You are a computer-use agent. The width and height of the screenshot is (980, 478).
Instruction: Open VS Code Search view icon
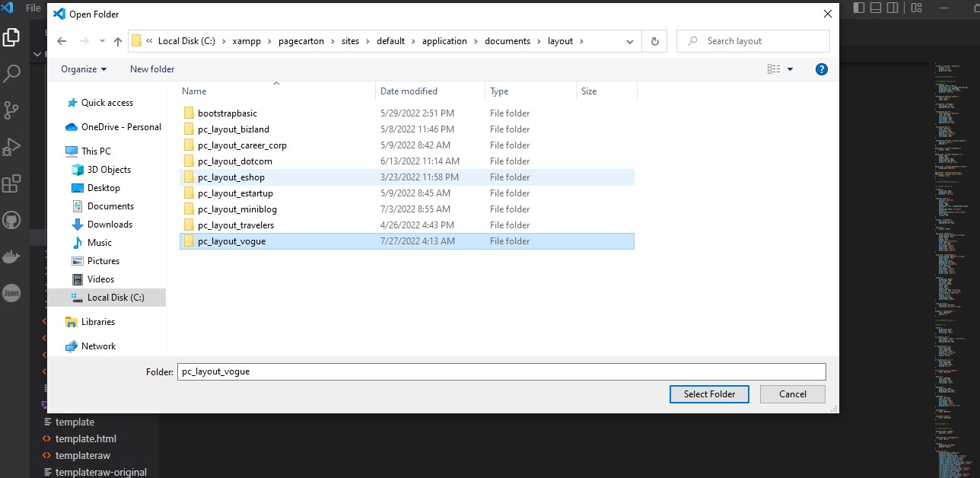(x=11, y=74)
